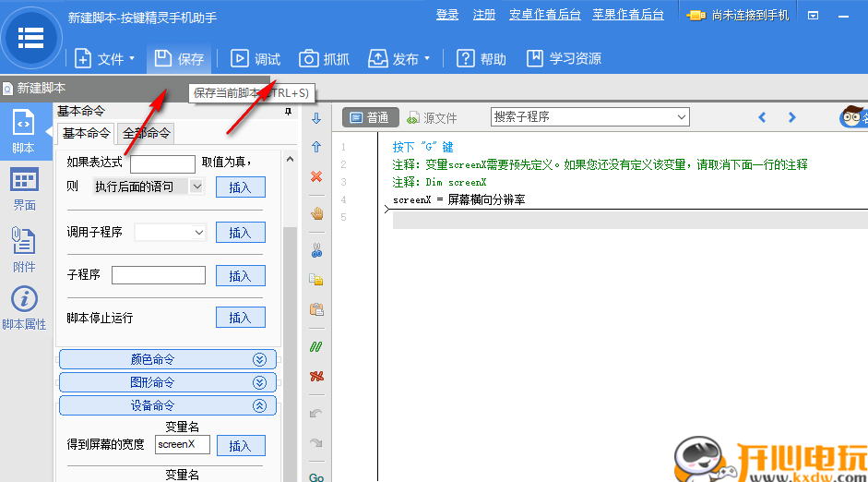
Task: Click the hand tool icon
Action: click(x=316, y=214)
